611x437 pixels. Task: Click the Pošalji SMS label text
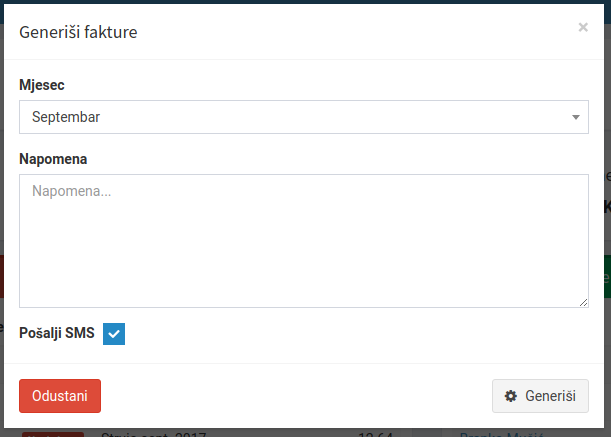[57, 333]
